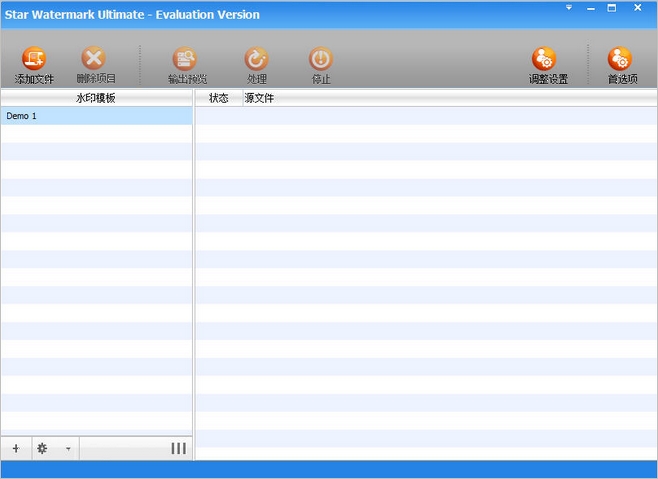Click the 删除项目 delete item icon
The width and height of the screenshot is (658, 479).
(x=94, y=58)
